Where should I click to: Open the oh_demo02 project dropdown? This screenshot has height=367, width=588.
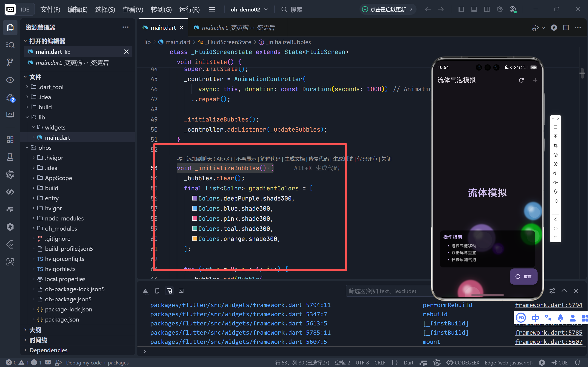249,9
